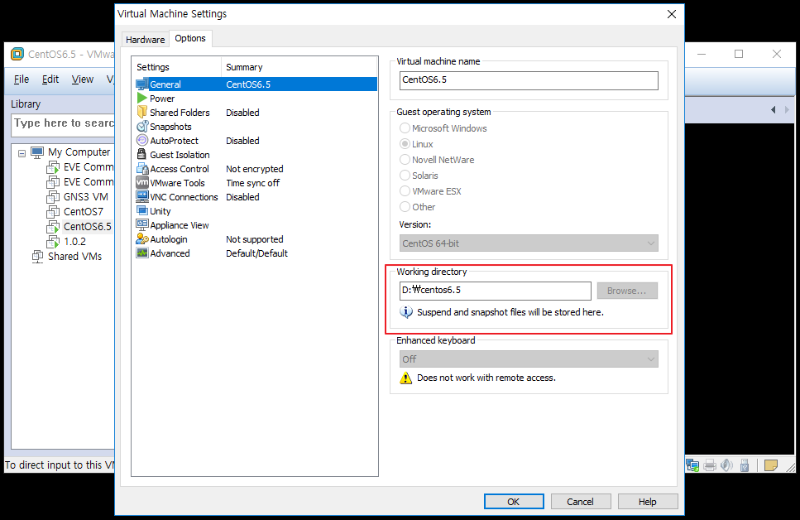
Task: Select the Unity settings icon
Action: (142, 210)
